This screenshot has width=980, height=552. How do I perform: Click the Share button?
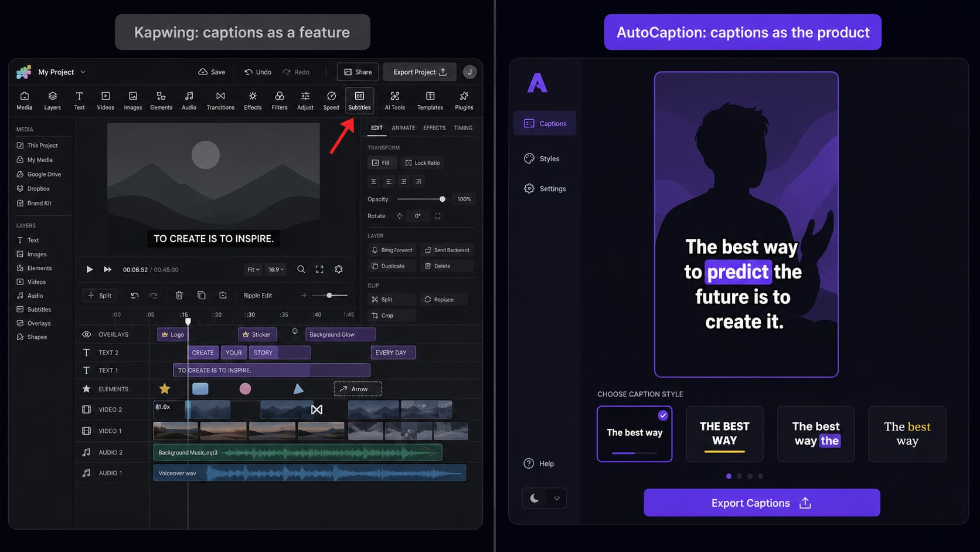(358, 72)
